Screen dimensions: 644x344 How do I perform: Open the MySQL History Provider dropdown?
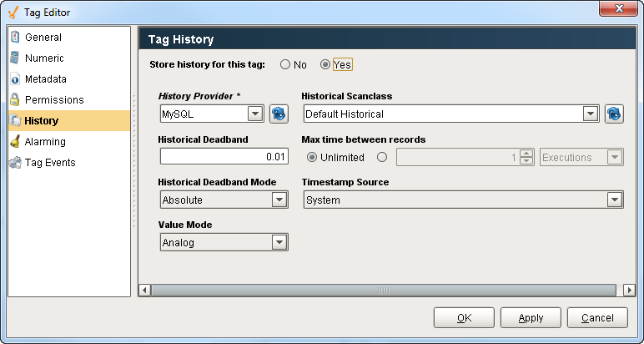pyautogui.click(x=255, y=114)
